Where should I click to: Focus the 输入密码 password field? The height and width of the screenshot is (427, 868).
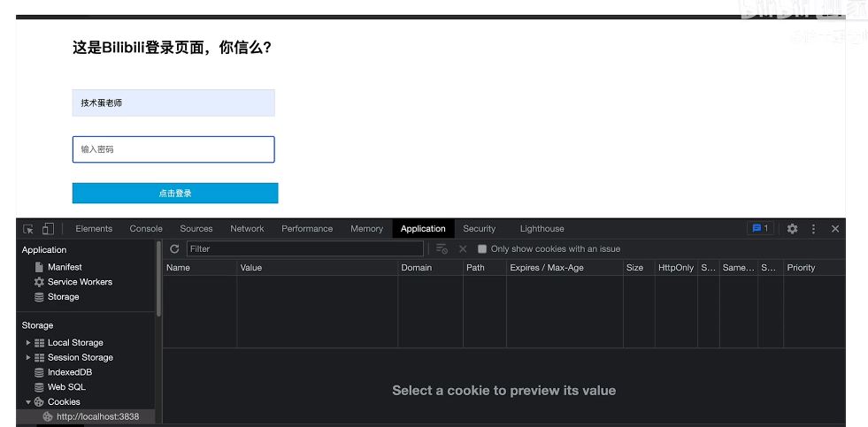tap(173, 149)
